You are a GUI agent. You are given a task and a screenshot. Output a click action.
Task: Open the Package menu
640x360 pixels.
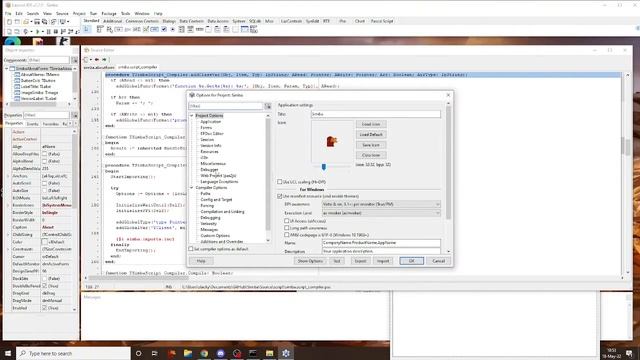pyautogui.click(x=109, y=13)
